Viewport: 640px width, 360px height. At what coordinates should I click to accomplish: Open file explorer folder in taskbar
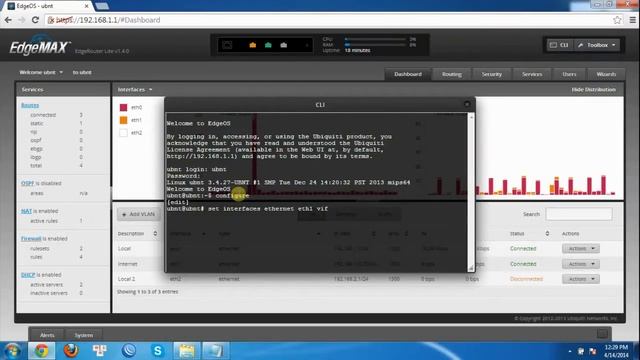[x=187, y=351]
